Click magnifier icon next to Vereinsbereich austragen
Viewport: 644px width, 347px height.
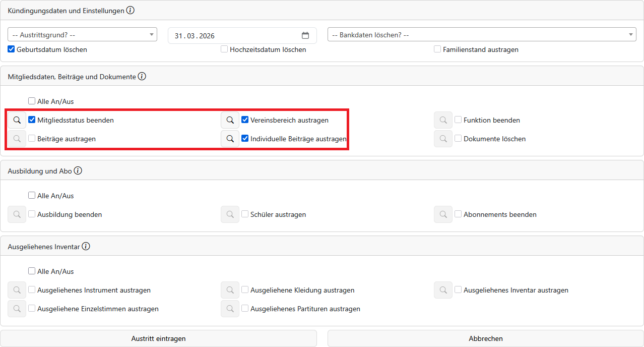coord(230,120)
